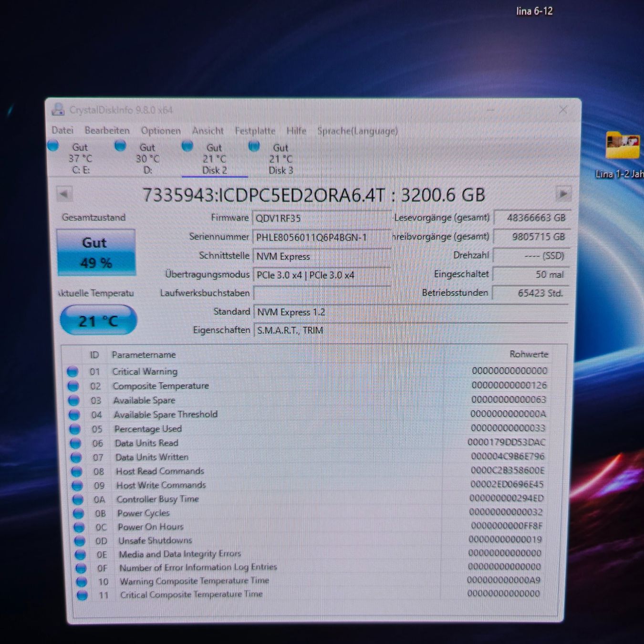This screenshot has width=644, height=644.
Task: Click the CrystalDiskInfo app icon in title bar
Action: [58, 109]
